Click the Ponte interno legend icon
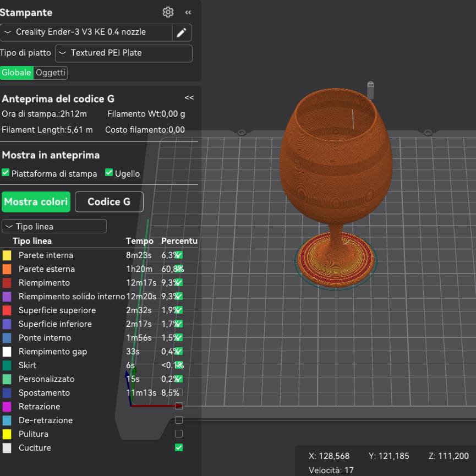Image resolution: width=476 pixels, height=476 pixels. click(7, 338)
